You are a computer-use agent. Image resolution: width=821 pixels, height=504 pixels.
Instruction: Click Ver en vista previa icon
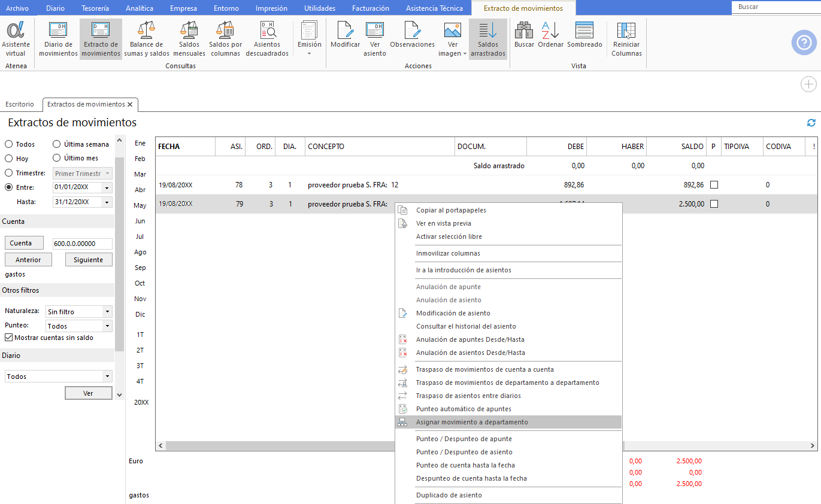(403, 223)
